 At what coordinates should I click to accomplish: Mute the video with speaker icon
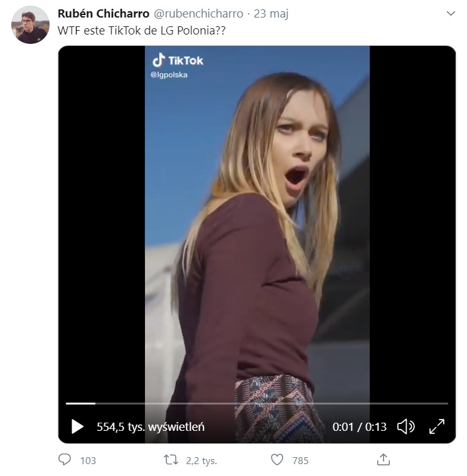[x=405, y=427]
